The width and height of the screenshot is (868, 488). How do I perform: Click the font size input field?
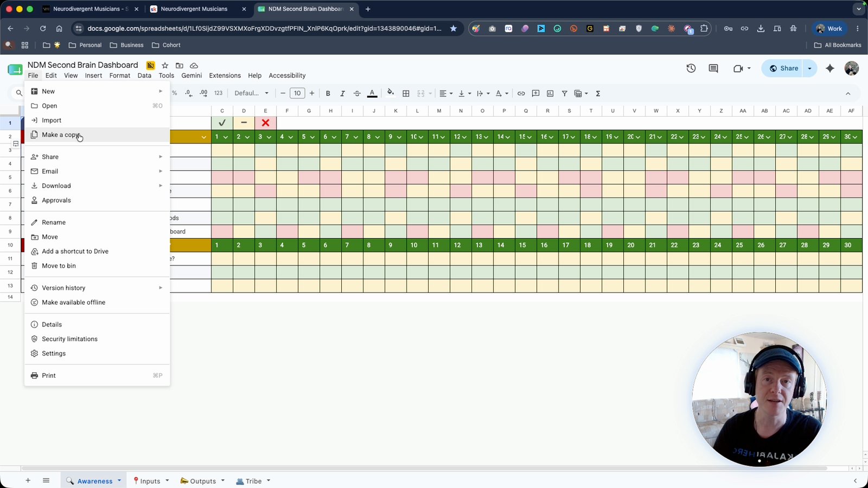coord(297,93)
